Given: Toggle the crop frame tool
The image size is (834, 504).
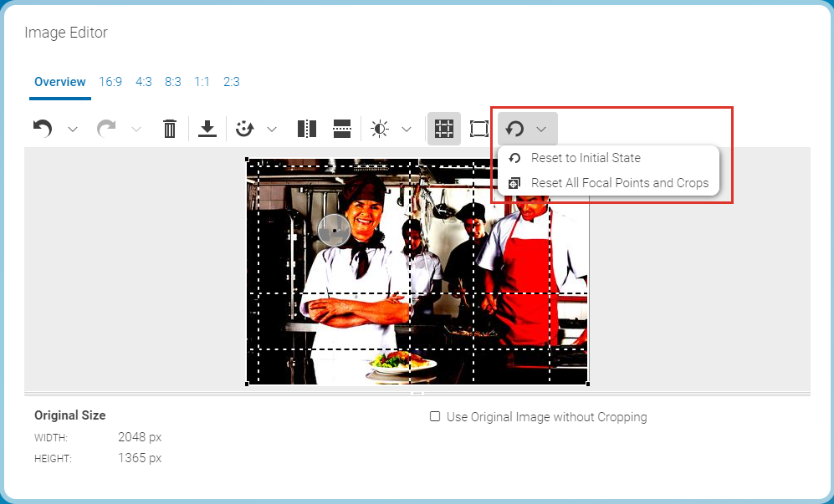Looking at the screenshot, I should point(478,129).
